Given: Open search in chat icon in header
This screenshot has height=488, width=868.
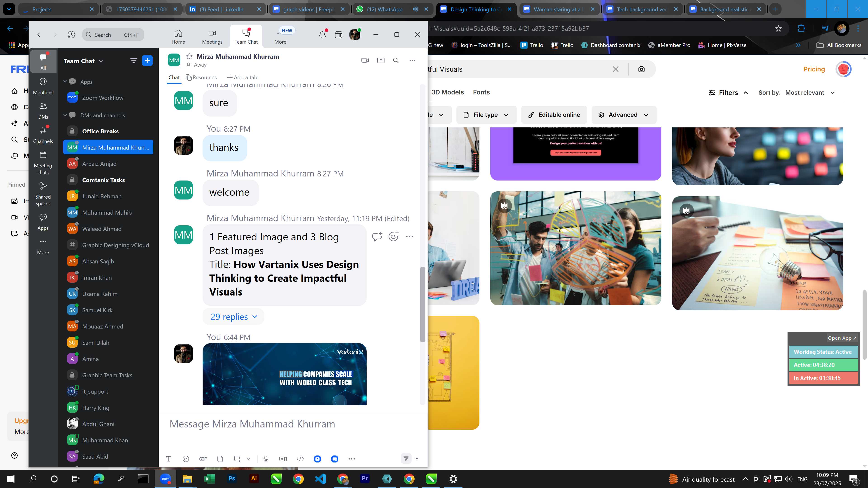Looking at the screenshot, I should click(396, 60).
